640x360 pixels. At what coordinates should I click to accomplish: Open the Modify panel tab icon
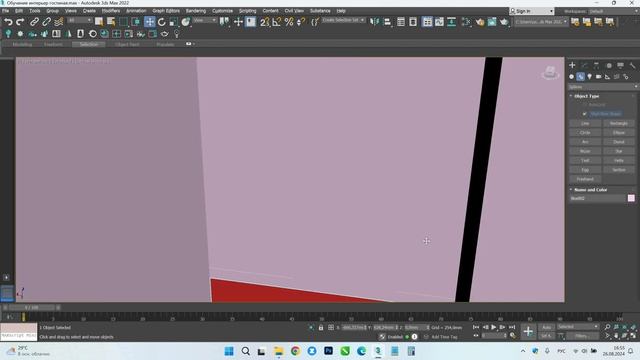point(584,65)
